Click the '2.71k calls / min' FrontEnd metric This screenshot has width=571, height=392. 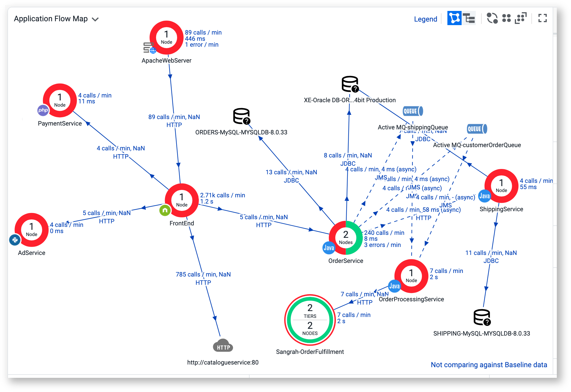pyautogui.click(x=223, y=195)
